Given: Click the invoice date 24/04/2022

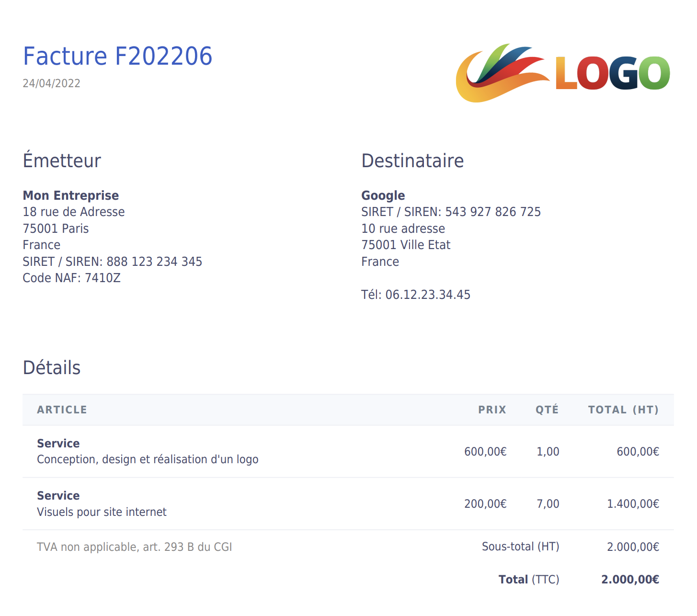Looking at the screenshot, I should [51, 83].
